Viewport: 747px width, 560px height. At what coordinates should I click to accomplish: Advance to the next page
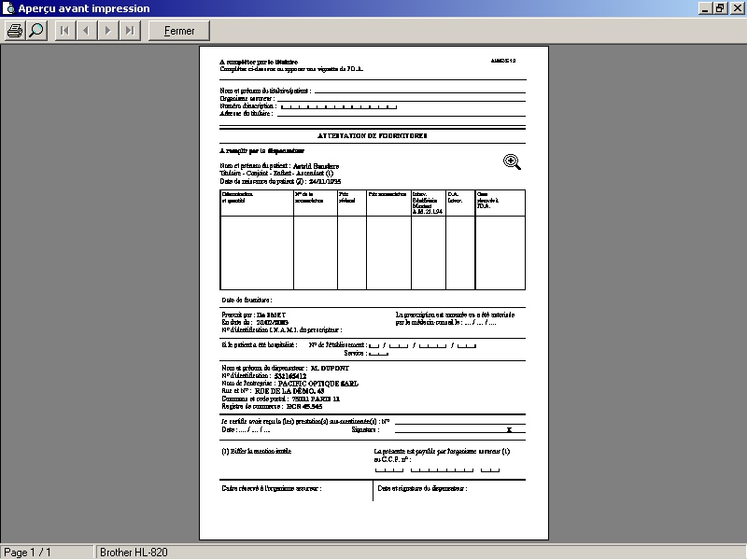click(108, 31)
